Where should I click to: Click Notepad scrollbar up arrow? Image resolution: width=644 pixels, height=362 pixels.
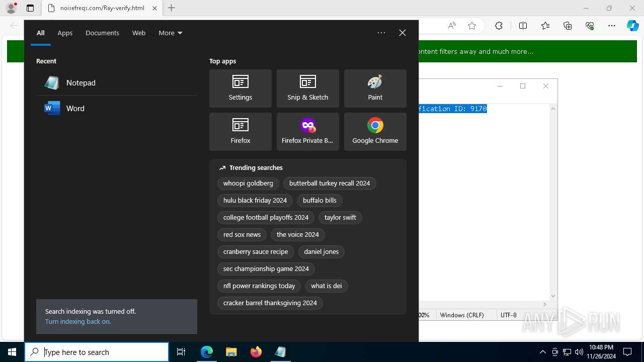[x=553, y=109]
